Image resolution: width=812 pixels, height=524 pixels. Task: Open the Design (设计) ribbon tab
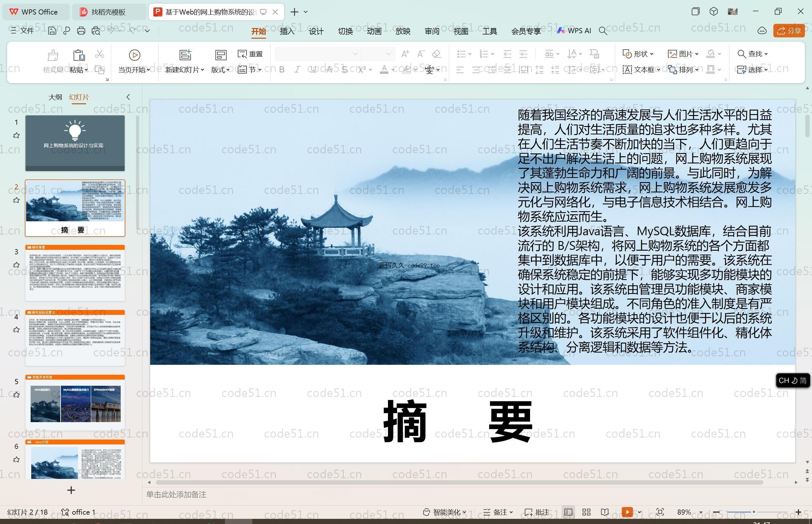(316, 31)
